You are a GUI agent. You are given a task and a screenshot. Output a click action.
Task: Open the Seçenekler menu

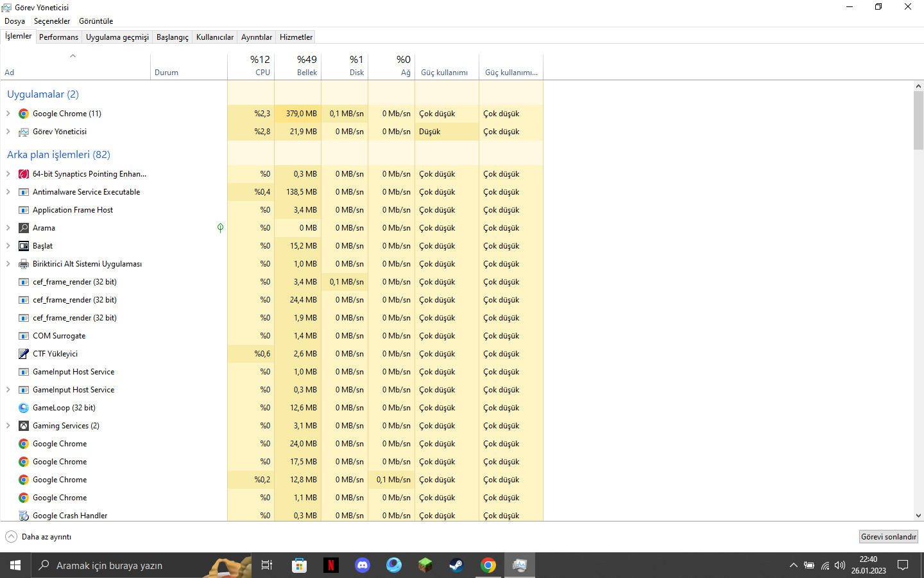pyautogui.click(x=52, y=21)
